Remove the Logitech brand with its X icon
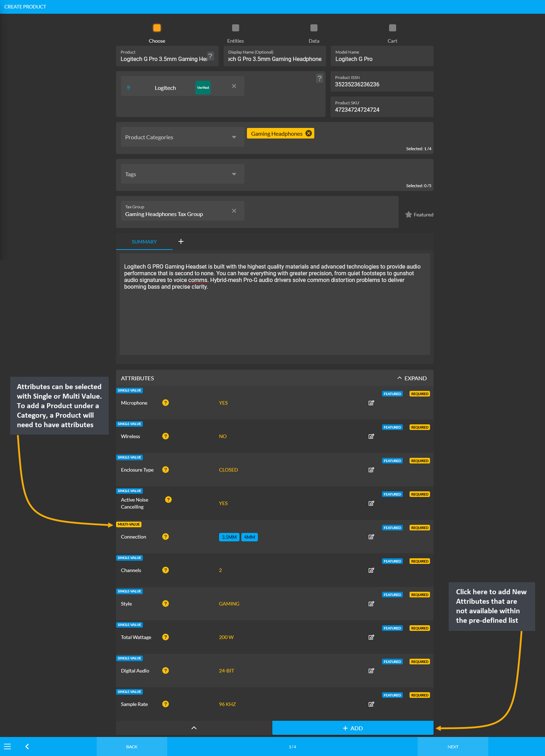The width and height of the screenshot is (545, 756). click(234, 86)
